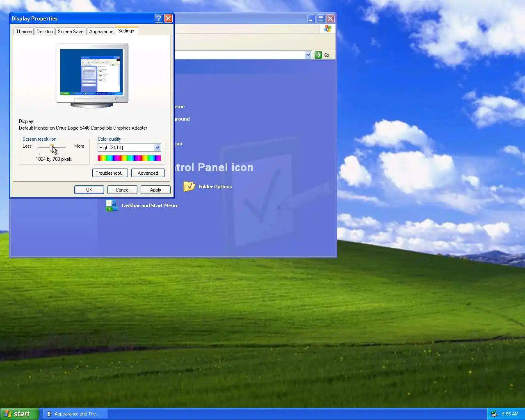Click the monitor preview image
Image resolution: width=525 pixels, height=420 pixels.
92,75
